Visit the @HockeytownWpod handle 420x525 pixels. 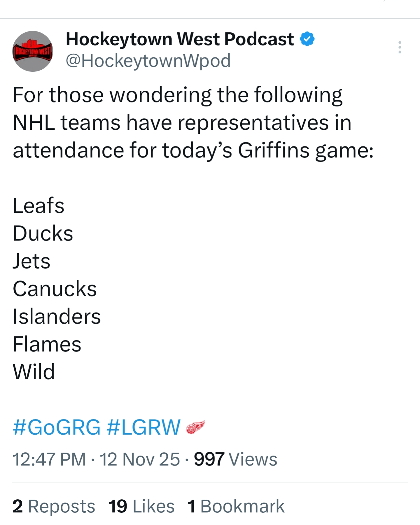pos(148,61)
